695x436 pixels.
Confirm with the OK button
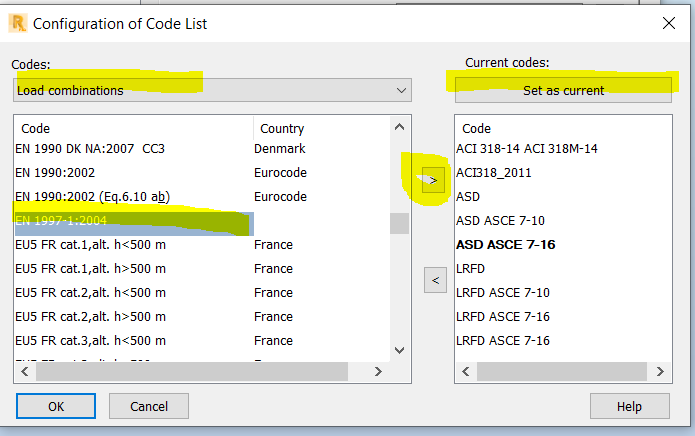[56, 406]
